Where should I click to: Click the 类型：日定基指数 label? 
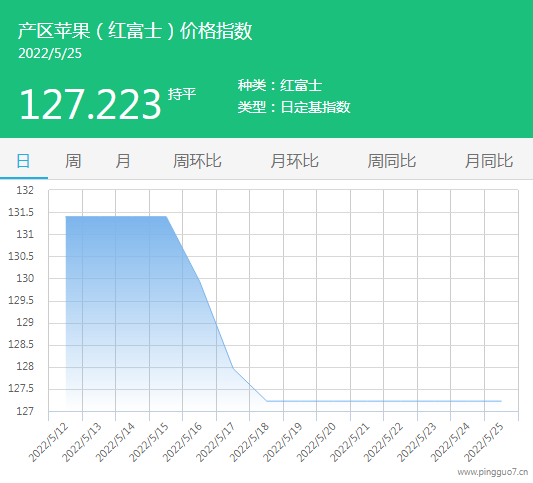click(294, 107)
